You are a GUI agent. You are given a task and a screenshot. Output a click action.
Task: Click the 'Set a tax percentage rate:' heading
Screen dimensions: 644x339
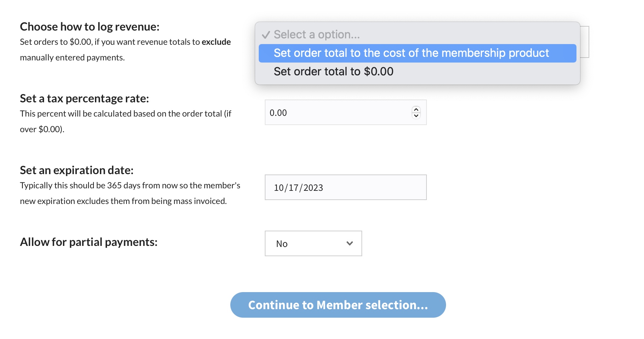84,98
